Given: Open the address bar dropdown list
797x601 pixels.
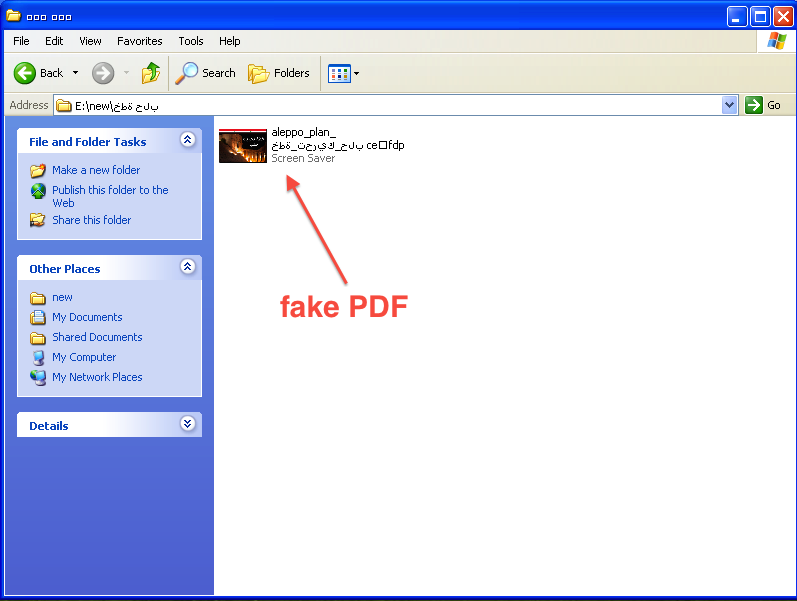Looking at the screenshot, I should [x=729, y=105].
